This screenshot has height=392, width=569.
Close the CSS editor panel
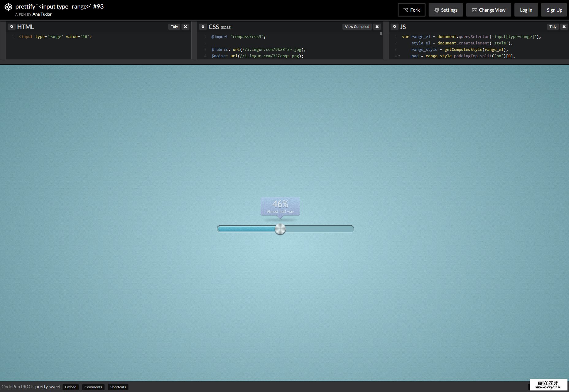pos(377,27)
